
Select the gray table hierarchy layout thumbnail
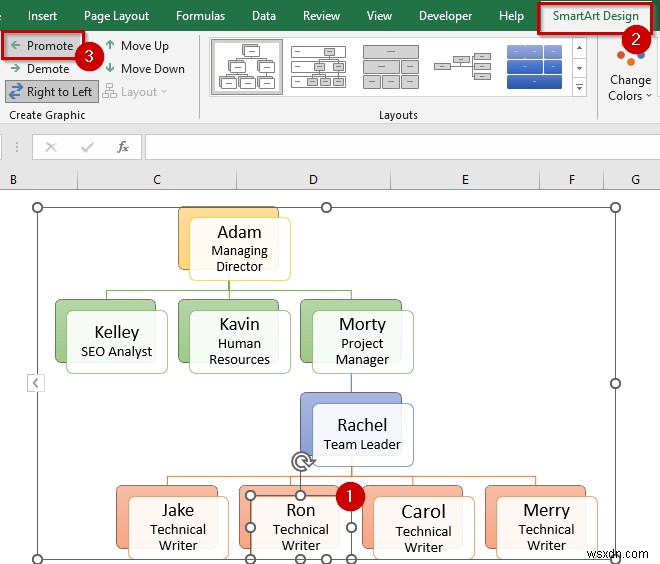click(x=391, y=67)
